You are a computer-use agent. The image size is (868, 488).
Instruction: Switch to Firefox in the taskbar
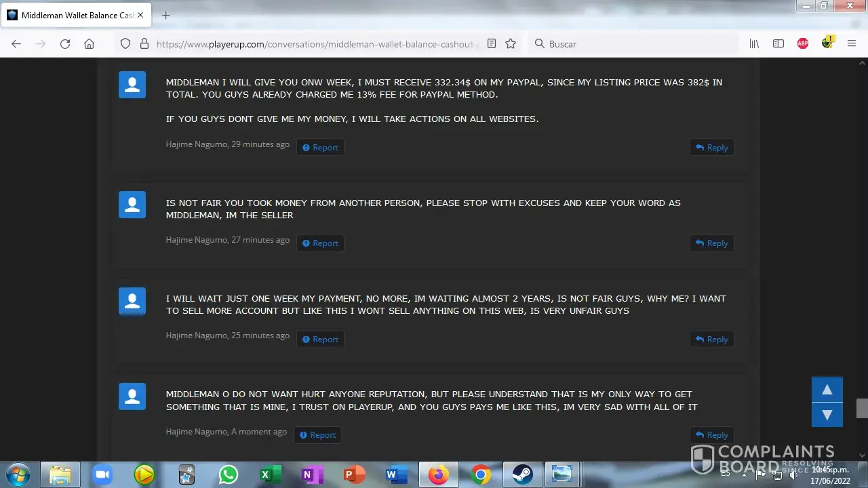pos(439,474)
